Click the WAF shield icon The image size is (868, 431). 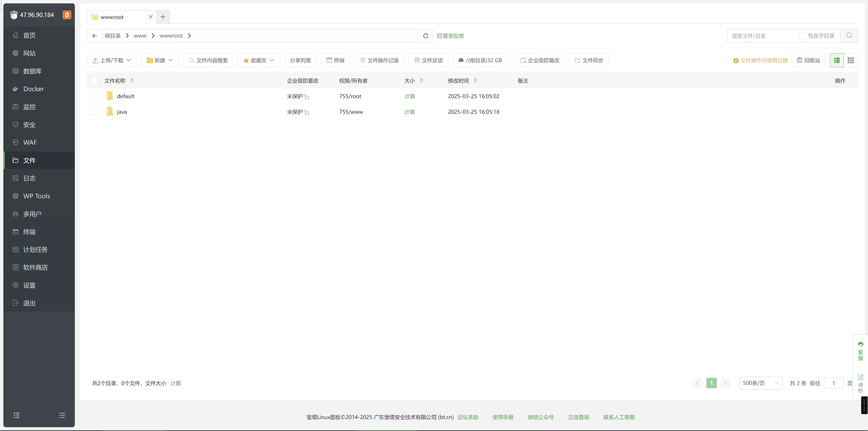click(16, 142)
